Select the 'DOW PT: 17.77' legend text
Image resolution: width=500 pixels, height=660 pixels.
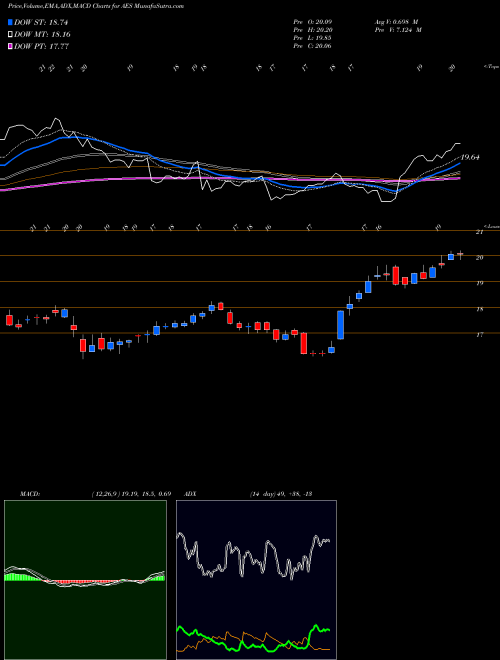coord(41,46)
